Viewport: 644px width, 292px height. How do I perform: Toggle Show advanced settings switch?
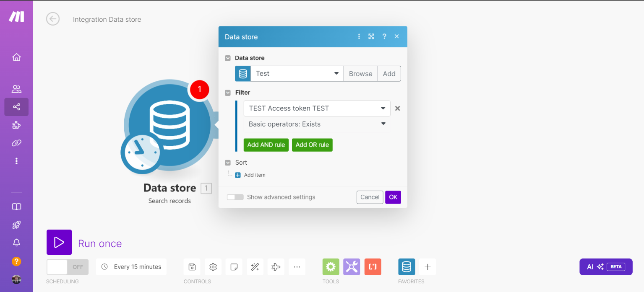235,197
